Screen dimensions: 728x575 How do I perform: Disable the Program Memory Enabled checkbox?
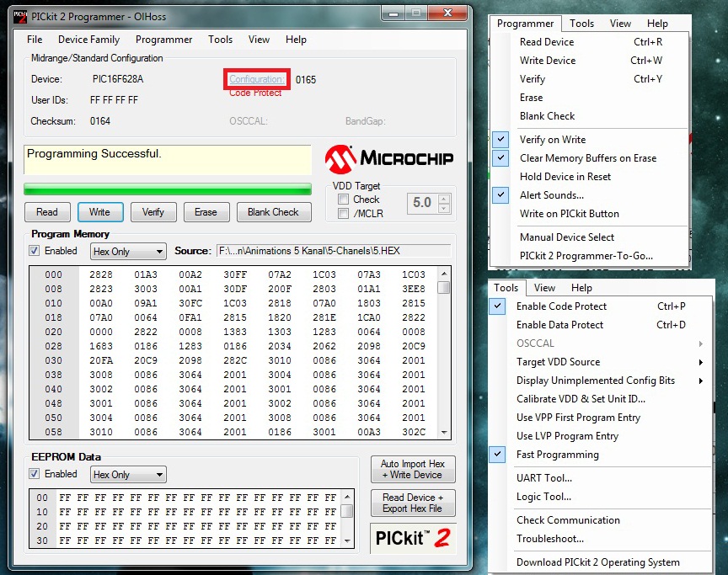click(35, 251)
